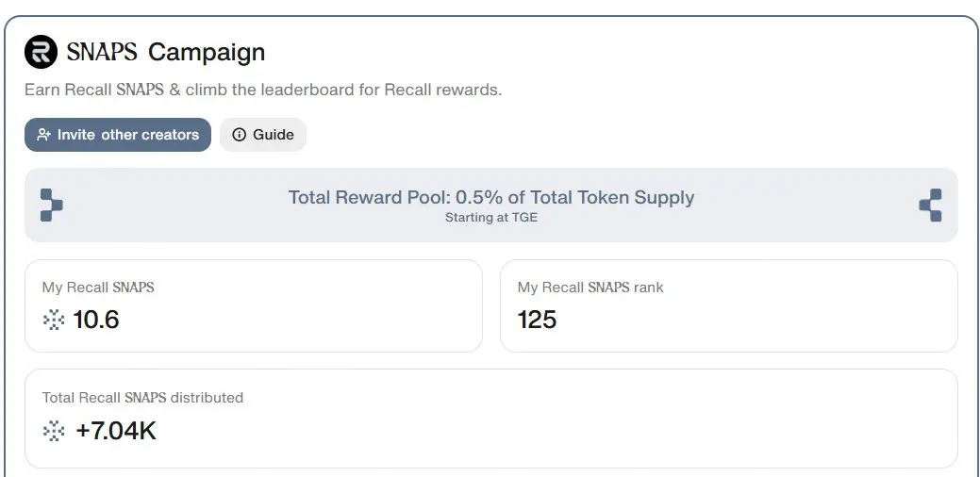Click the stylized SNAPS wordmark in heading
The width and height of the screenshot is (980, 477).
click(x=102, y=52)
